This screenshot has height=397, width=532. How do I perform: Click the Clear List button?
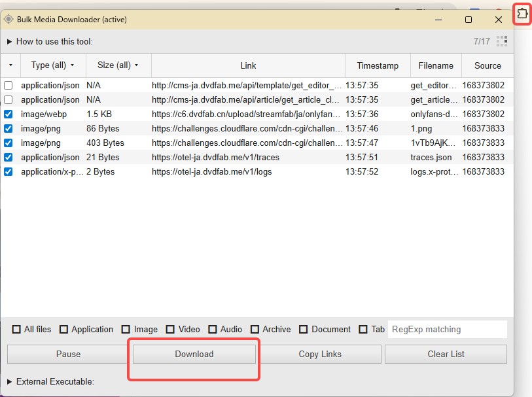click(x=446, y=354)
